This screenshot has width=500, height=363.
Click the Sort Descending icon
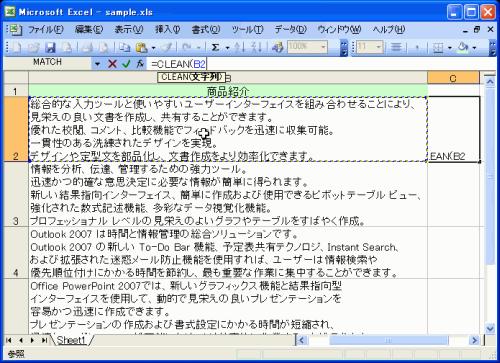pos(256,48)
